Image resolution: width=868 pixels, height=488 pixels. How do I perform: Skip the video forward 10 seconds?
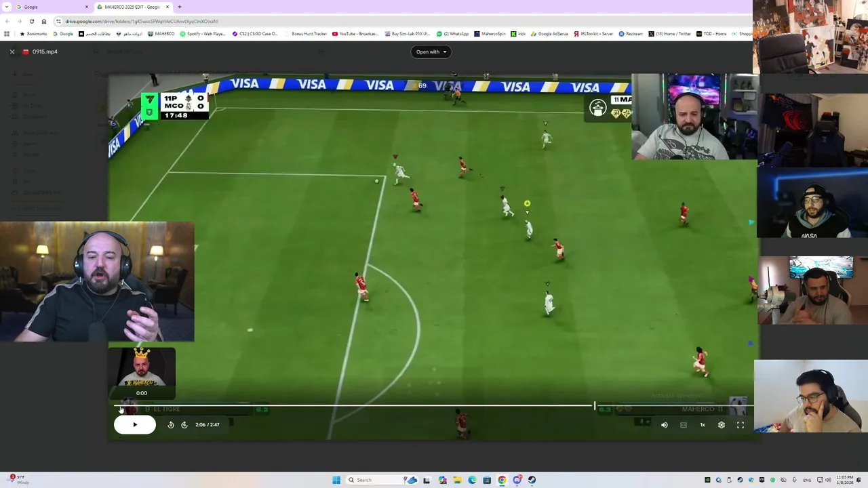pos(184,425)
